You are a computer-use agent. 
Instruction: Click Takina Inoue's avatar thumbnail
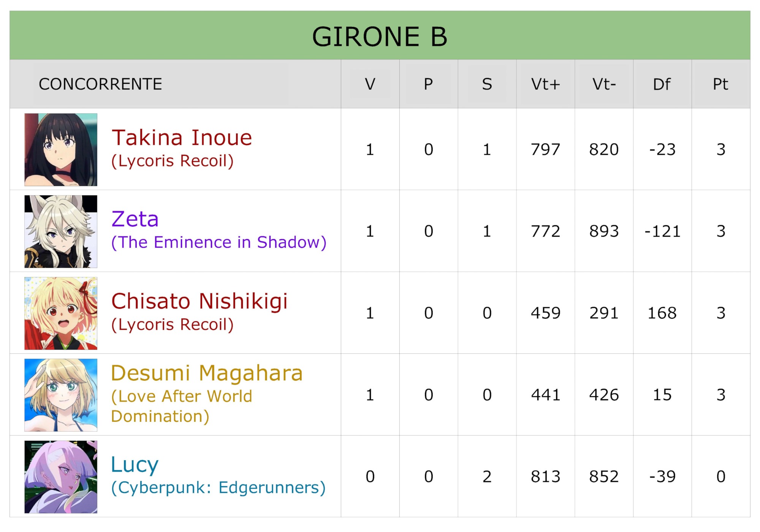click(x=61, y=150)
